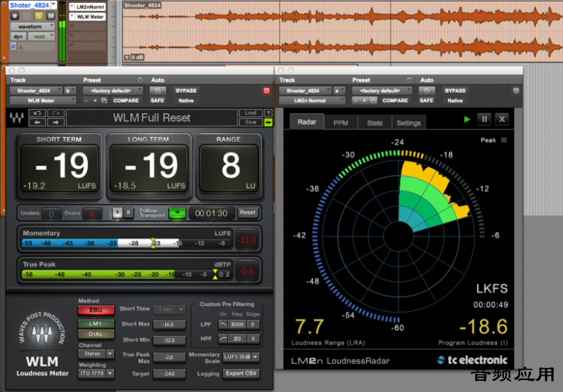
Task: Select next preset with WLM plus button
Action: [x=95, y=101]
